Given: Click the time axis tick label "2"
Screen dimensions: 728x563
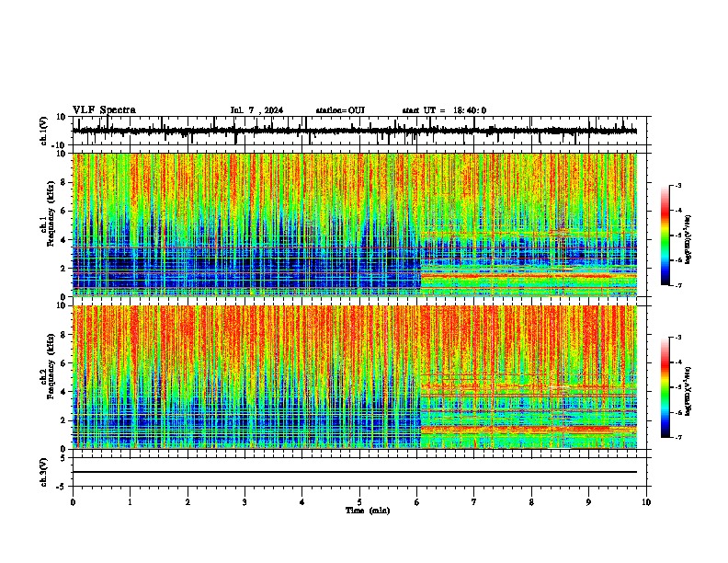Looking at the screenshot, I should 188,502.
